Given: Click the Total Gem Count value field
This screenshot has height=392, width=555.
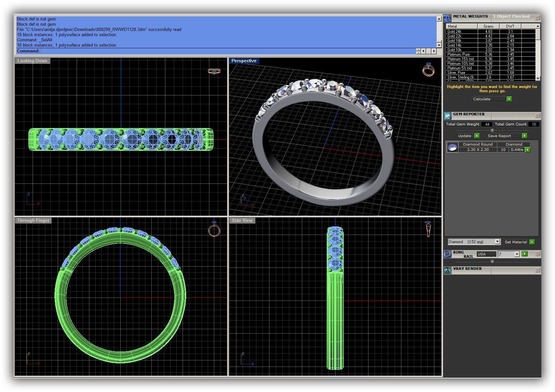Looking at the screenshot, I should (534, 124).
